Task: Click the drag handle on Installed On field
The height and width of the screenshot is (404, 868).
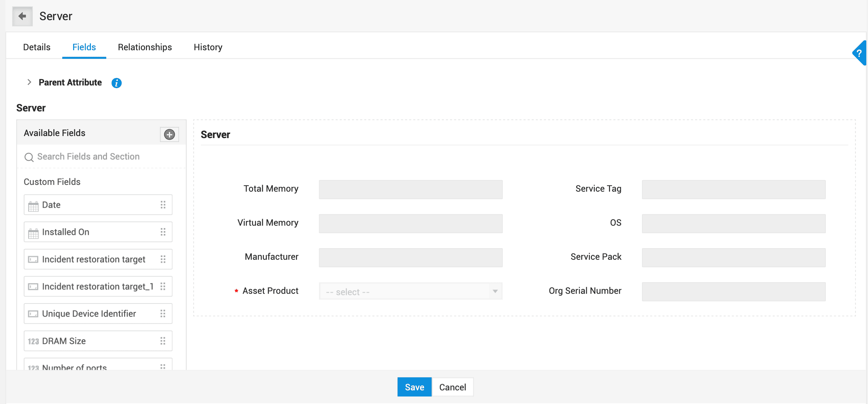Action: tap(163, 232)
